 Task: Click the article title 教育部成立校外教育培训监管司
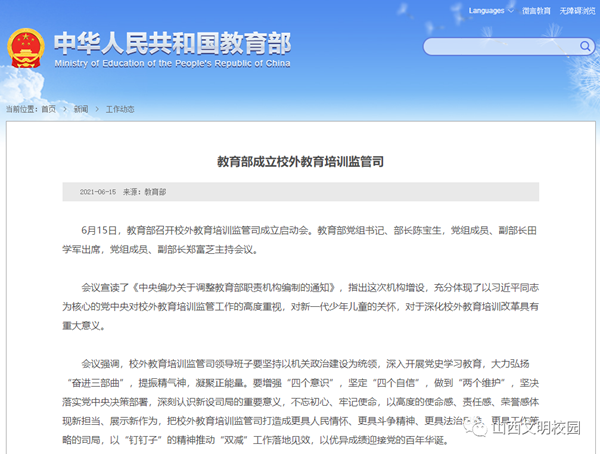[x=300, y=160]
